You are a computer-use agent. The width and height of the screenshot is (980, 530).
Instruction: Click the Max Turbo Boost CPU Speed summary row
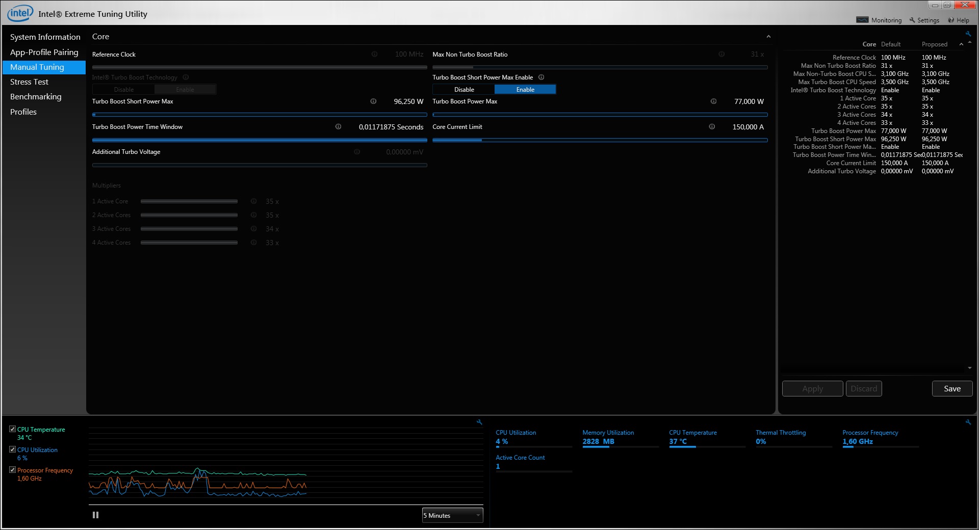873,82
